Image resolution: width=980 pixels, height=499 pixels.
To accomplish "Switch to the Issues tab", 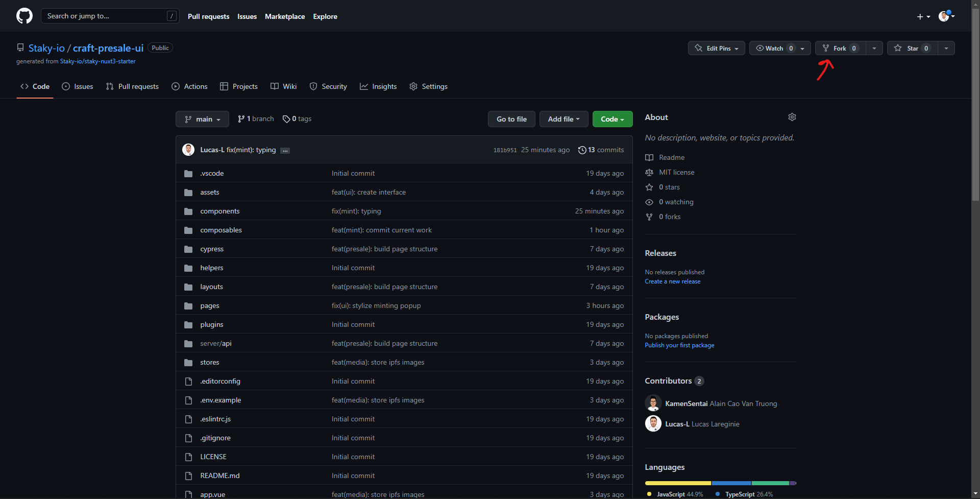I will coord(78,86).
